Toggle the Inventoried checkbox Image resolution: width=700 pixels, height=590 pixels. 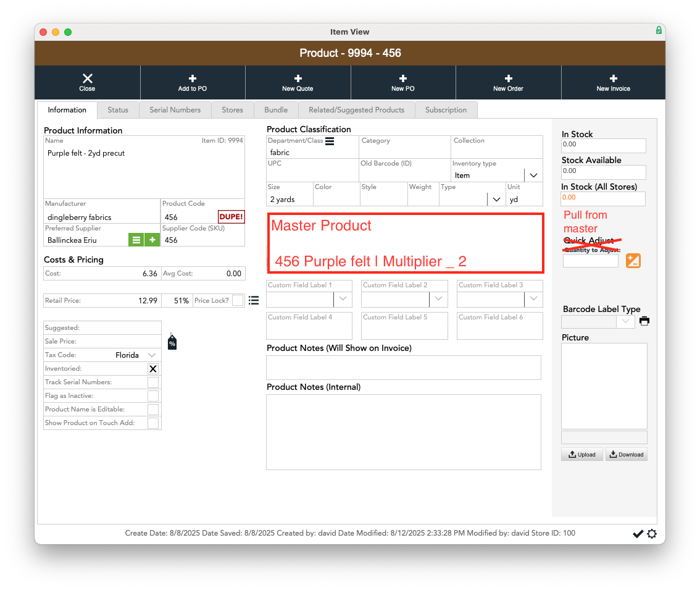coord(153,369)
